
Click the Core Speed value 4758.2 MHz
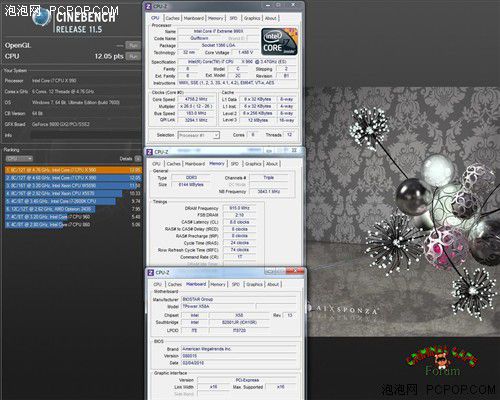click(x=196, y=99)
